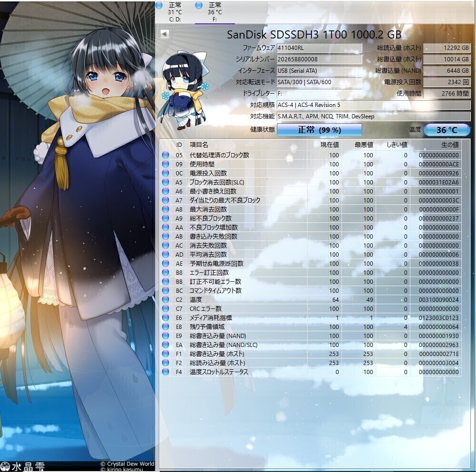Click the transfer mode SATA/300 | SATA/600 field
Viewport: 476px width, 472px height.
320,82
